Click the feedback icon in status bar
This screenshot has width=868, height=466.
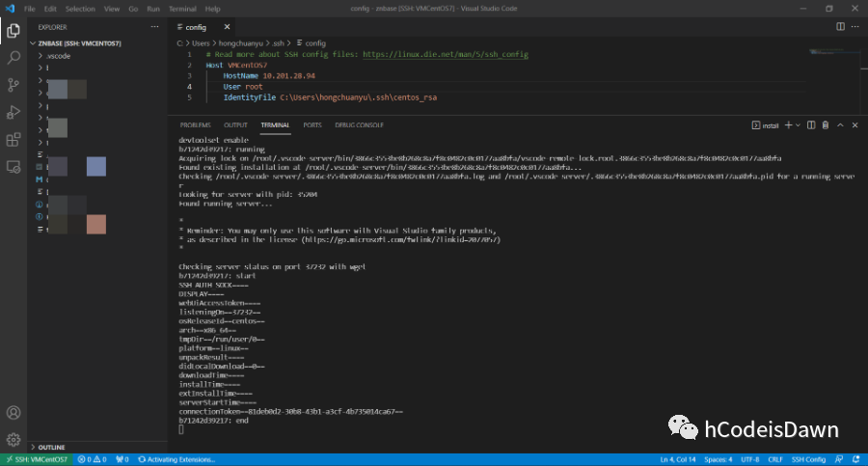click(839, 459)
